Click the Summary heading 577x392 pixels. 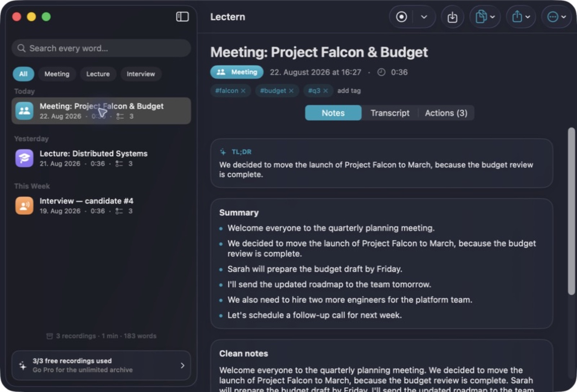(239, 213)
